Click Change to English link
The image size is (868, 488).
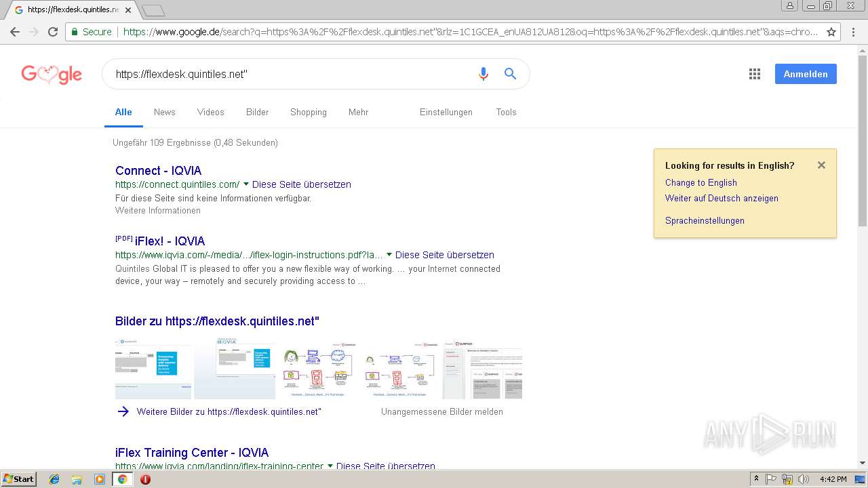[x=701, y=182]
